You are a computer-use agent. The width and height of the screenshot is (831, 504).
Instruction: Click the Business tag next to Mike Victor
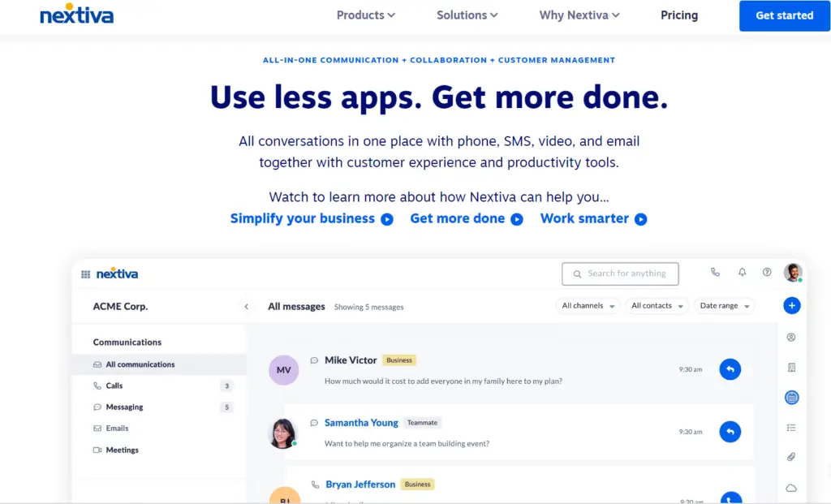399,360
